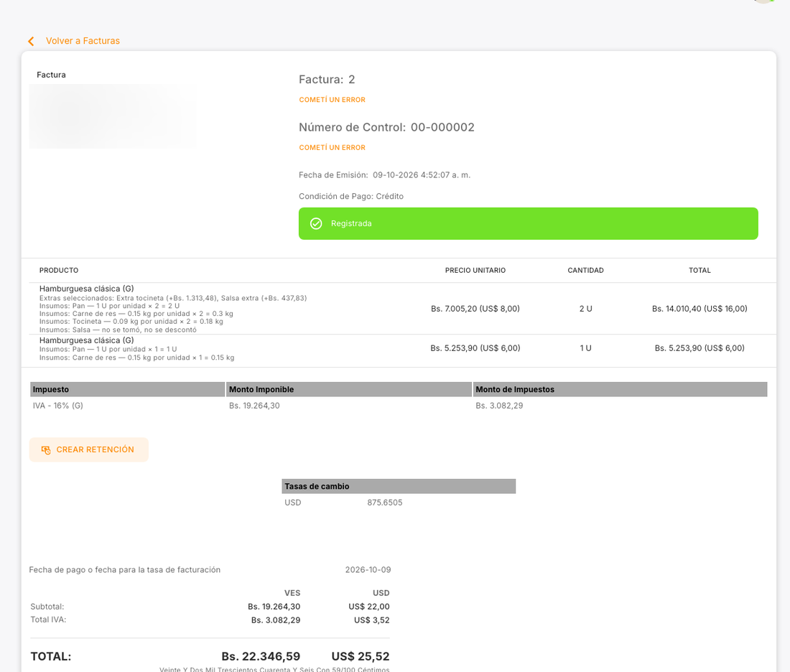The width and height of the screenshot is (790, 672).
Task: Click "COMETÍ UN ERROR" under Factura: 2
Action: click(x=332, y=100)
